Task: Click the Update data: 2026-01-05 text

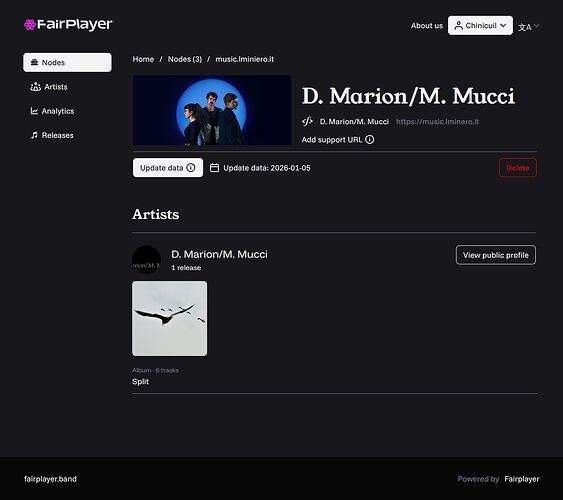Action: (267, 168)
